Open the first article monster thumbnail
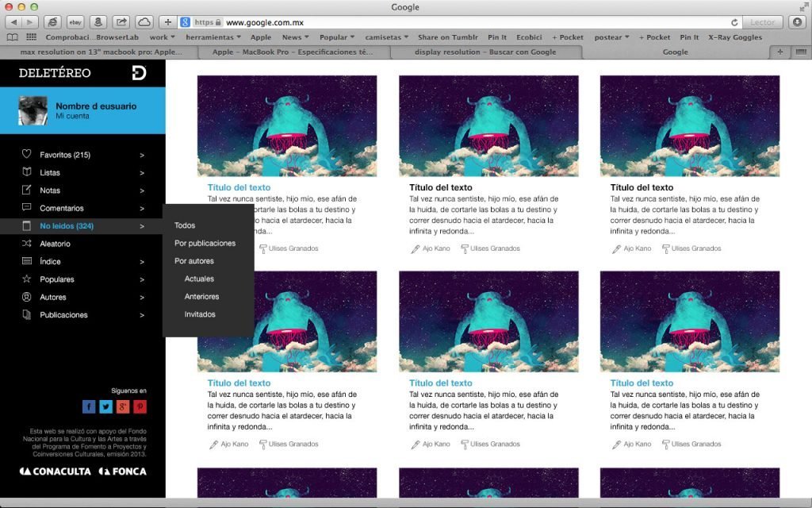This screenshot has height=508, width=812. [287, 125]
